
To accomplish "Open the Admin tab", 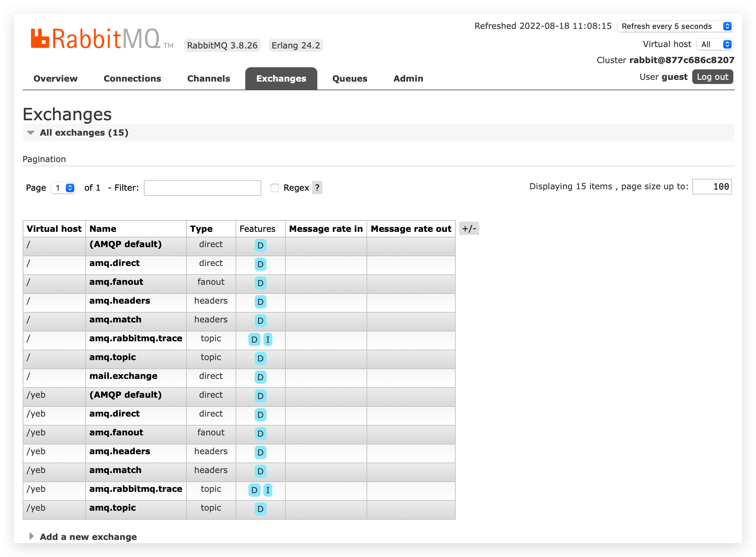I will (408, 78).
